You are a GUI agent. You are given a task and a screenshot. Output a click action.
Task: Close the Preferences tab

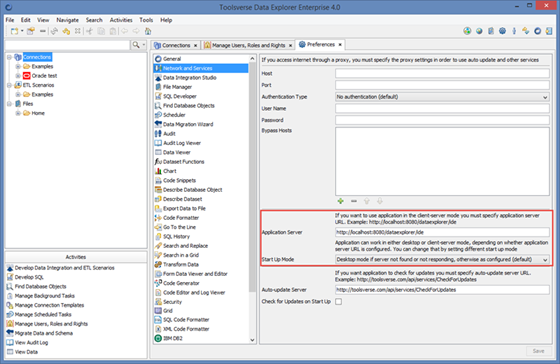point(340,45)
